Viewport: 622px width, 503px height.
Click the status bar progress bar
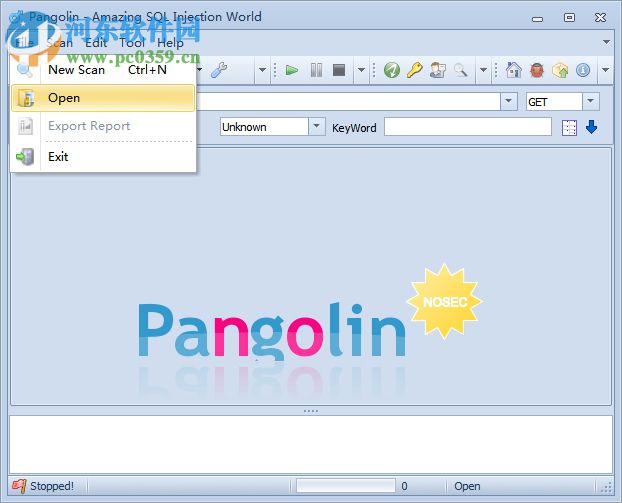point(346,486)
